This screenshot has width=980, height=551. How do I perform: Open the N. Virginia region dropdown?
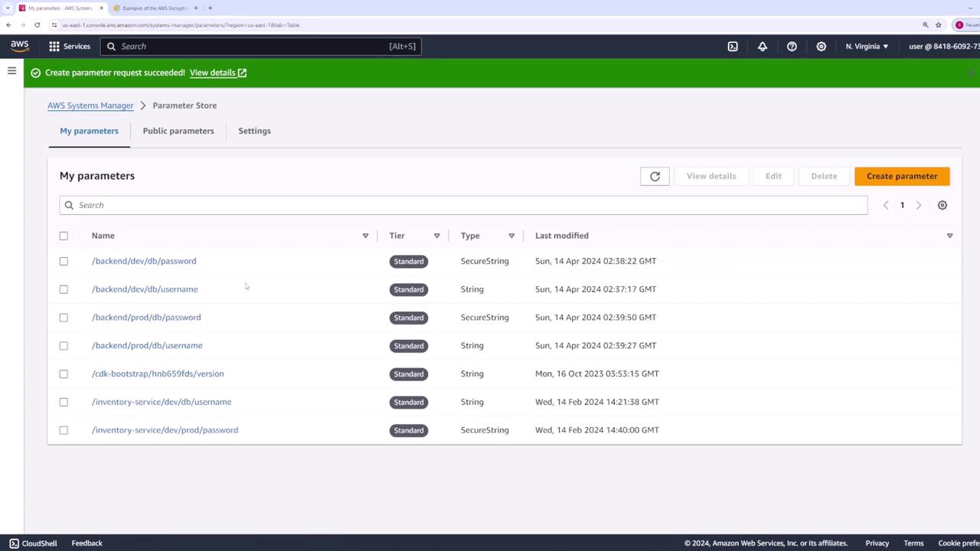[x=867, y=46]
